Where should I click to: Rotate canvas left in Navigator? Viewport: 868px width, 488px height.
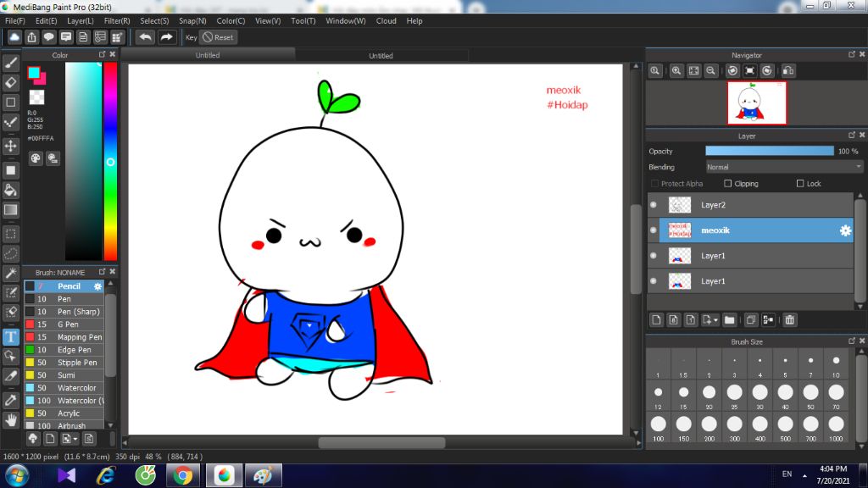pos(732,71)
